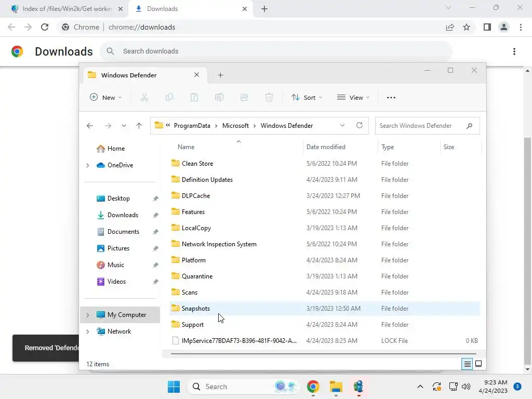Select the Quarantine folder
The image size is (532, 399).
[x=325, y=276]
